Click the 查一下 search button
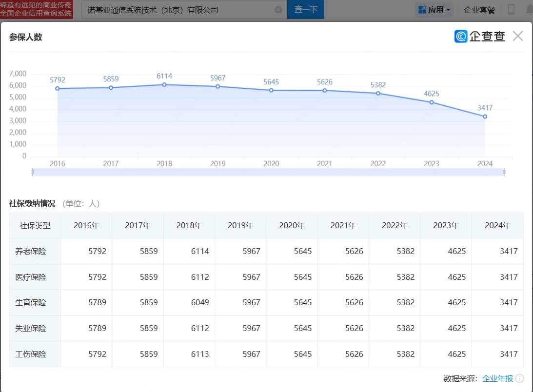Image resolution: width=533 pixels, height=392 pixels. pyautogui.click(x=306, y=10)
